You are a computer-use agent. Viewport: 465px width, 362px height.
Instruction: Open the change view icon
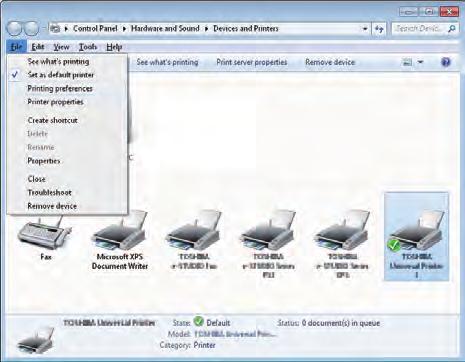click(x=407, y=62)
